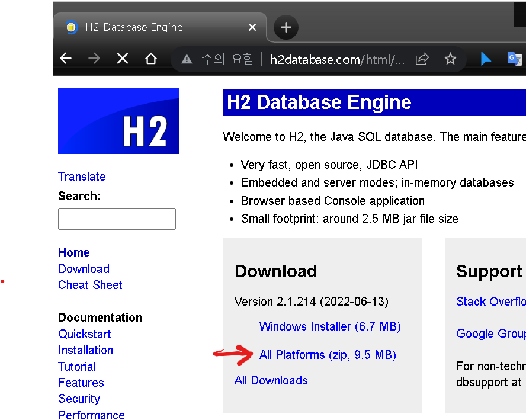Click the H2 logo image

(x=118, y=121)
